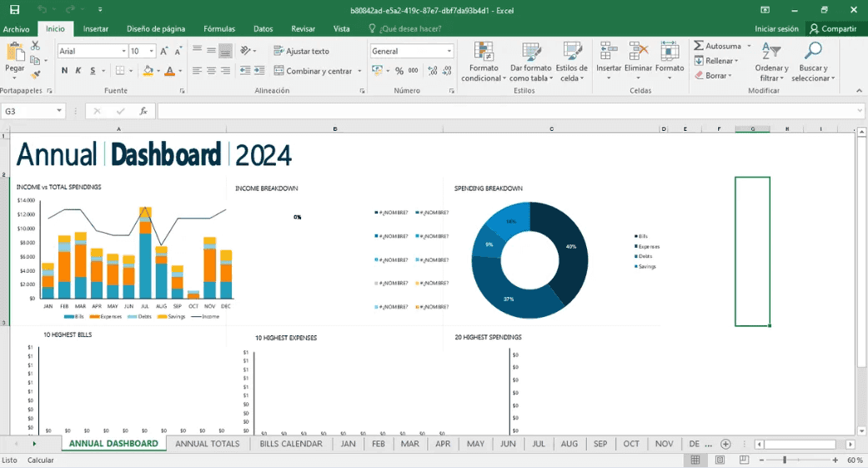Align text to the middle vertically
Image resolution: width=868 pixels, height=468 pixels.
pos(211,50)
